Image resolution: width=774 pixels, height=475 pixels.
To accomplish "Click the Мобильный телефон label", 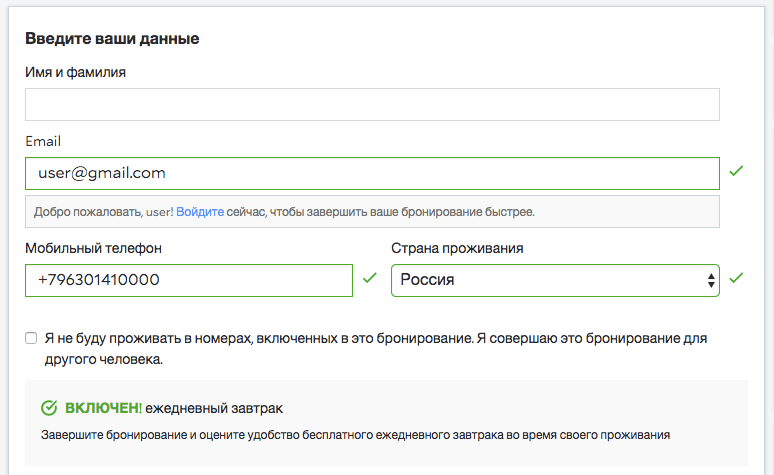I will 93,248.
